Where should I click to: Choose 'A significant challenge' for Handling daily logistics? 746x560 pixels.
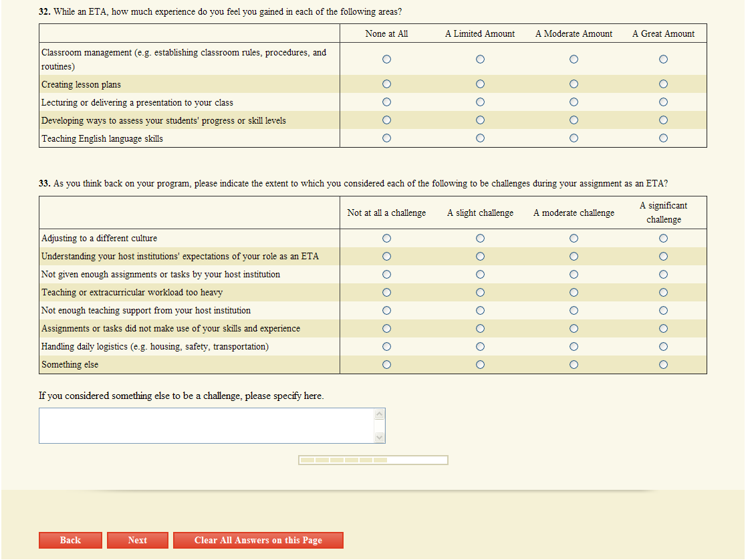[663, 347]
